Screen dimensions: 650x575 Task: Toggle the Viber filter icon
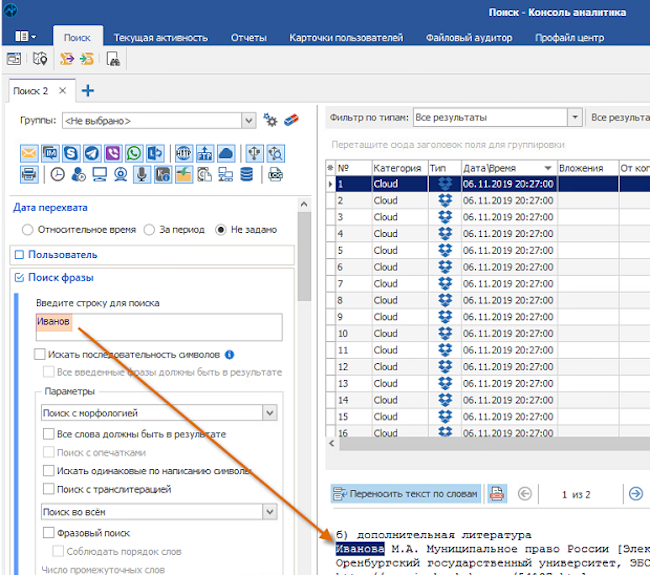click(113, 153)
